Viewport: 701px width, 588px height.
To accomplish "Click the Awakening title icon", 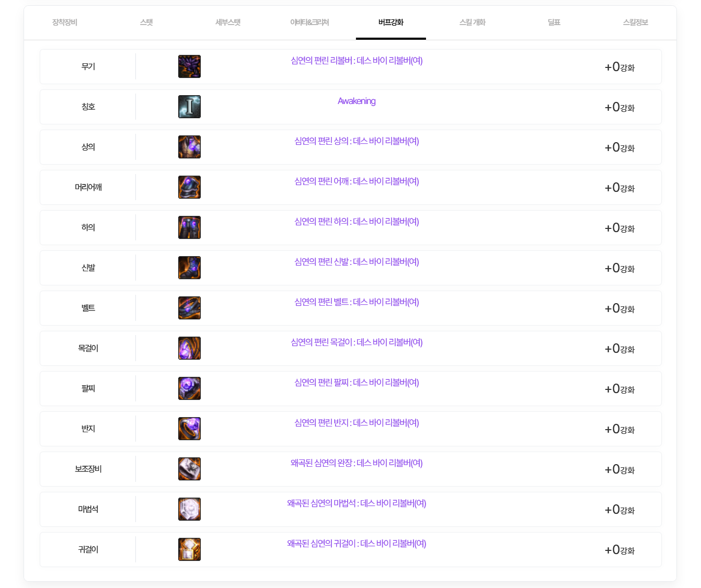I will coord(189,107).
